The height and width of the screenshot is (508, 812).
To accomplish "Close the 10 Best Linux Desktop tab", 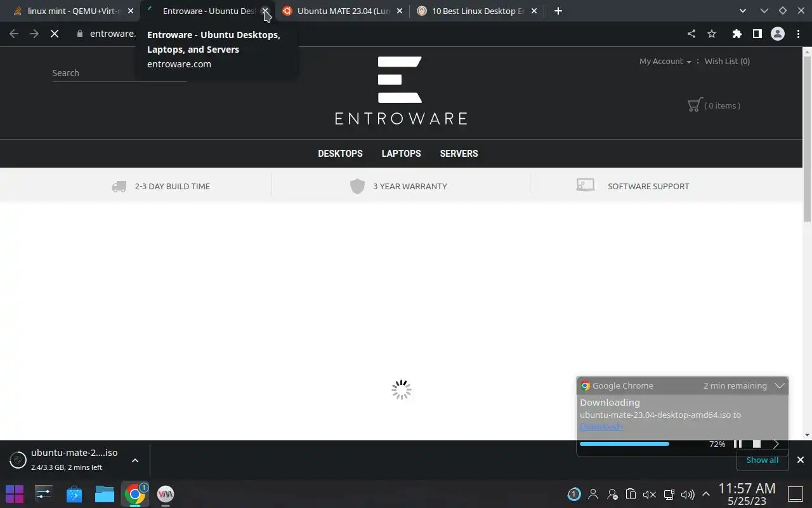I will (534, 11).
